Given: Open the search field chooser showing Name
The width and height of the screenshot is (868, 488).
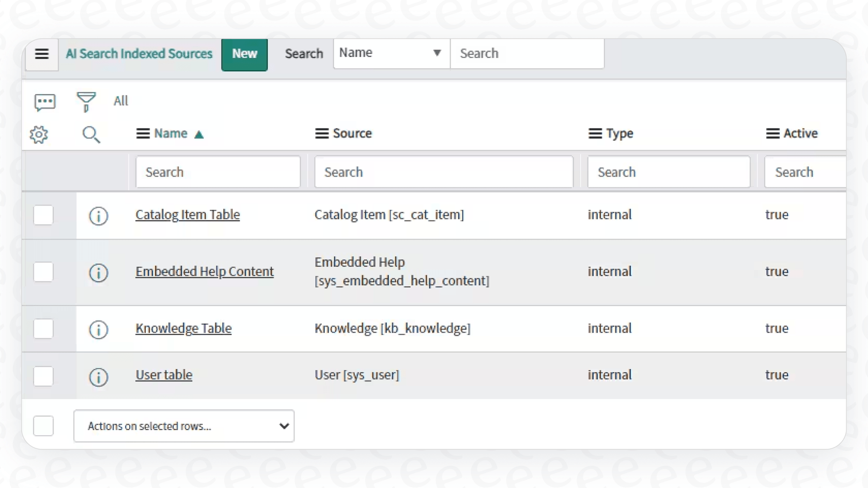Looking at the screenshot, I should pyautogui.click(x=391, y=53).
